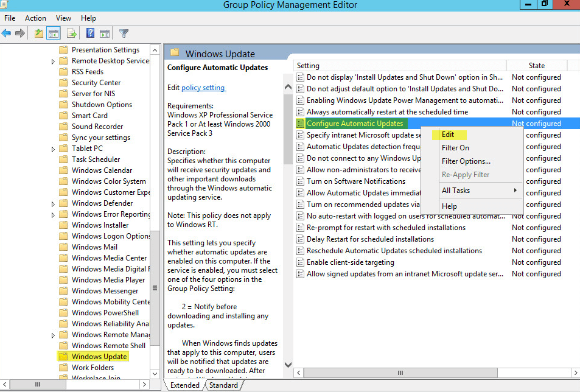Expand the Windows Defender tree node
Screen dimensions: 580x392
click(x=53, y=204)
